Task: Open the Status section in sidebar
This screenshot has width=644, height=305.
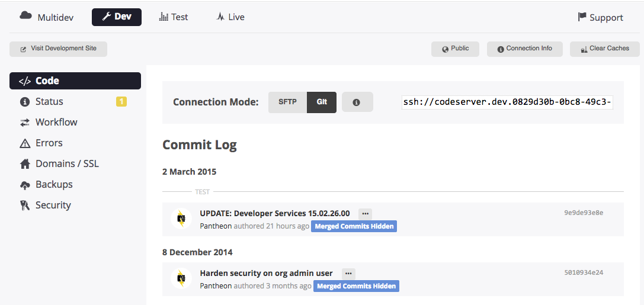Action: 49,101
